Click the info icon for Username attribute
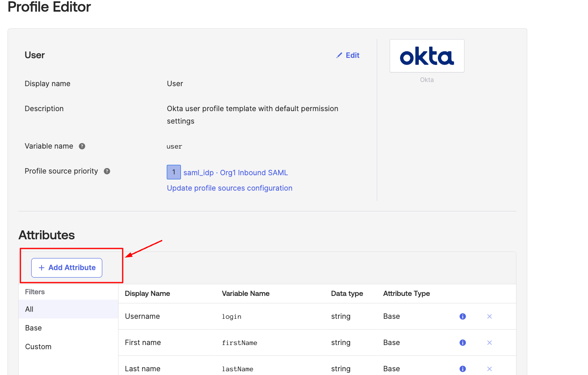Image resolution: width=588 pixels, height=375 pixels. pos(462,316)
